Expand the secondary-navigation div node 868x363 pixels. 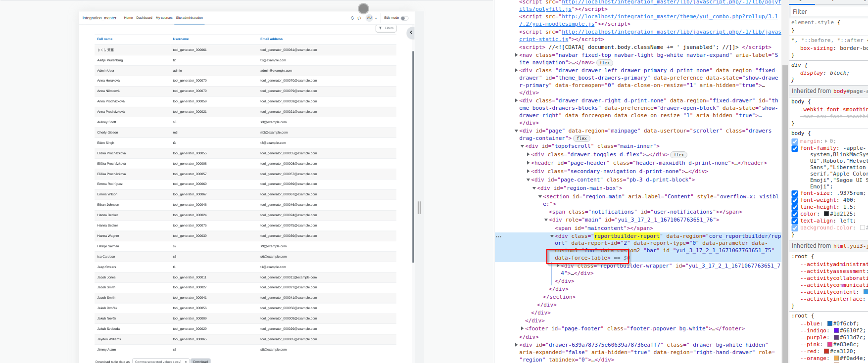528,172
